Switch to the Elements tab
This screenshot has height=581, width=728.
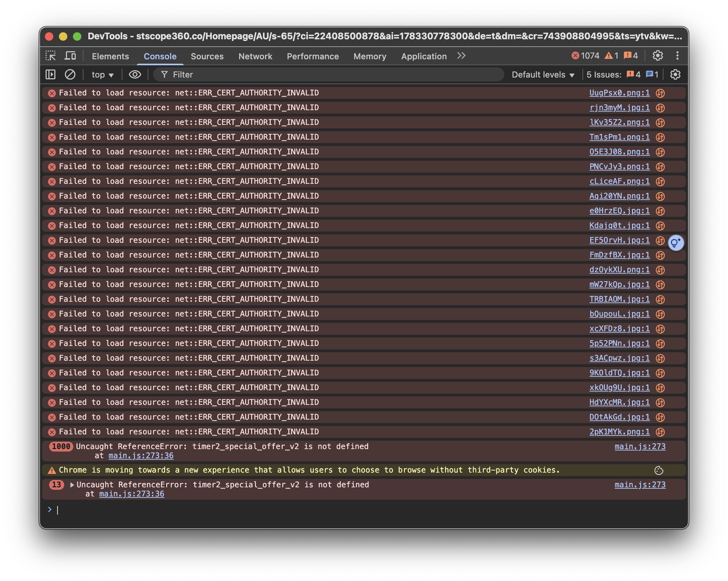(110, 56)
